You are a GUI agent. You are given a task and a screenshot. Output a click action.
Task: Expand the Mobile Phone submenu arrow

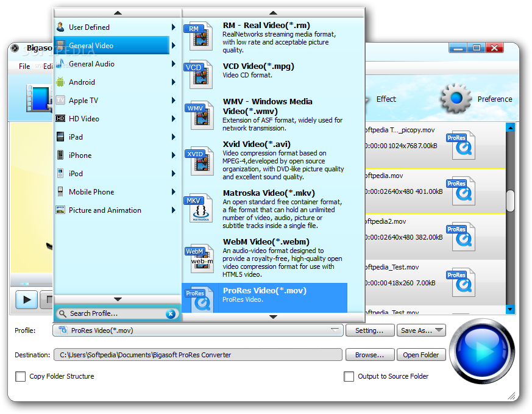pos(174,191)
